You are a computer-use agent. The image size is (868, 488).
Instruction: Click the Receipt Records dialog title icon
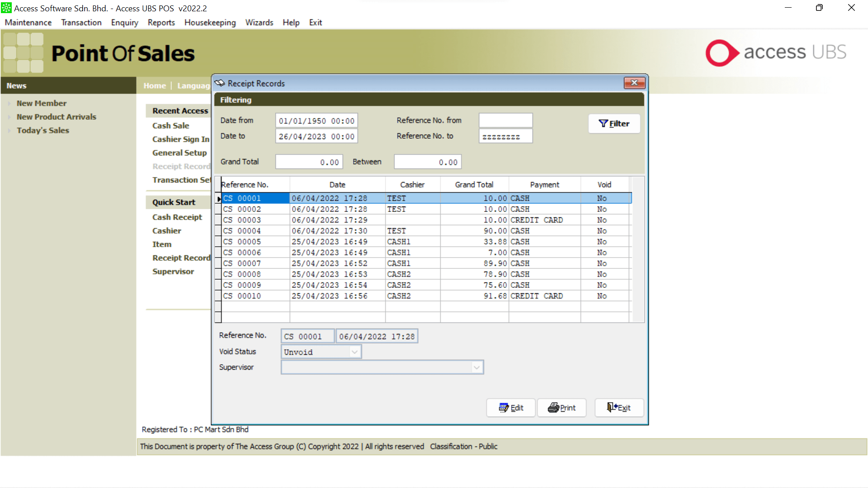tap(220, 83)
